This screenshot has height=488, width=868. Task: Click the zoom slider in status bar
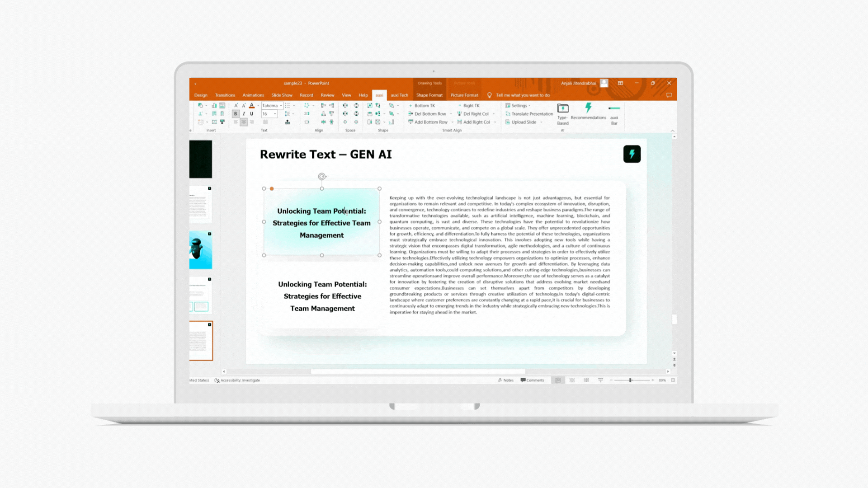coord(630,380)
